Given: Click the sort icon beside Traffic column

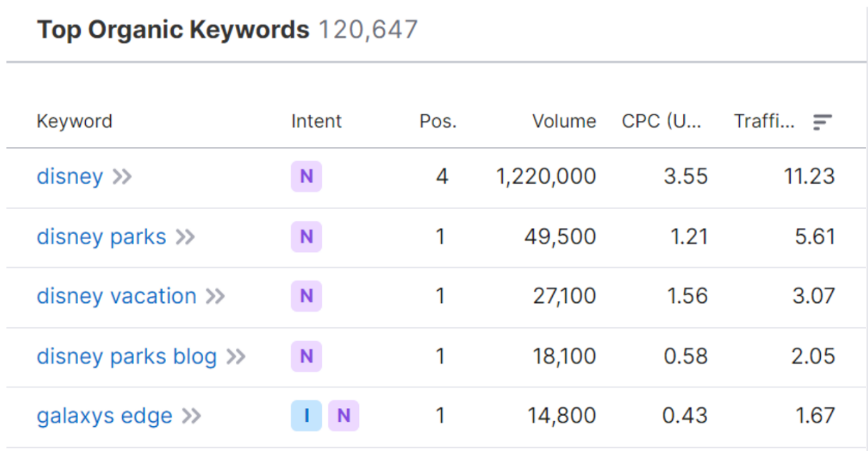Looking at the screenshot, I should (x=823, y=122).
